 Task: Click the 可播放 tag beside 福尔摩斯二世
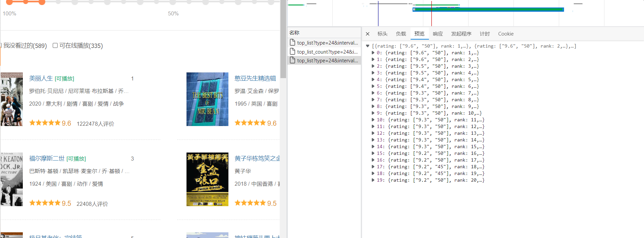pos(76,159)
